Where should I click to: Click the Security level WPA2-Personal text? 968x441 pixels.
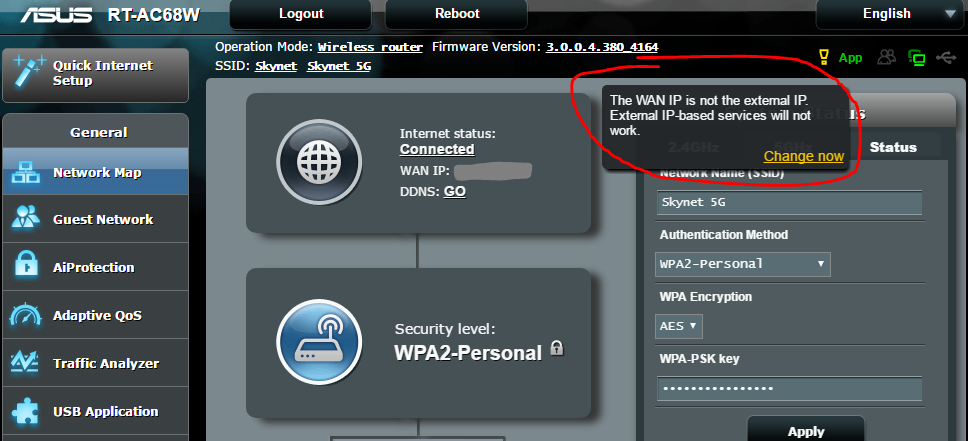point(468,352)
